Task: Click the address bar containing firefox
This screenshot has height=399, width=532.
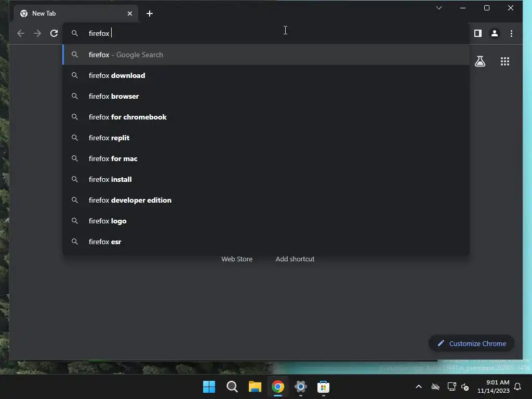Action: [x=267, y=33]
